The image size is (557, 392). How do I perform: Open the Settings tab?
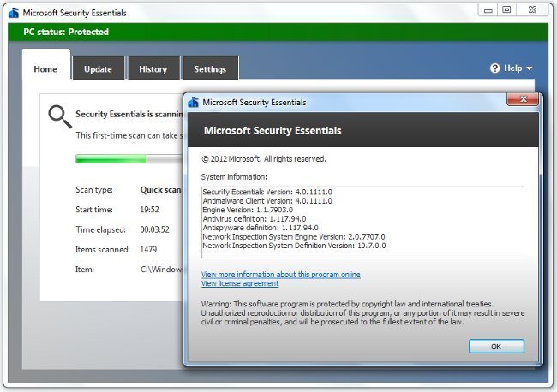point(210,68)
